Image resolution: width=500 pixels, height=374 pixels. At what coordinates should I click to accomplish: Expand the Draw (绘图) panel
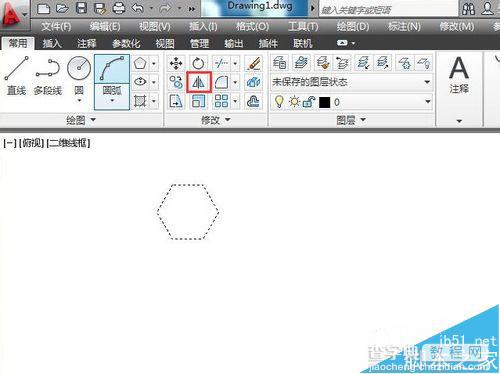81,120
